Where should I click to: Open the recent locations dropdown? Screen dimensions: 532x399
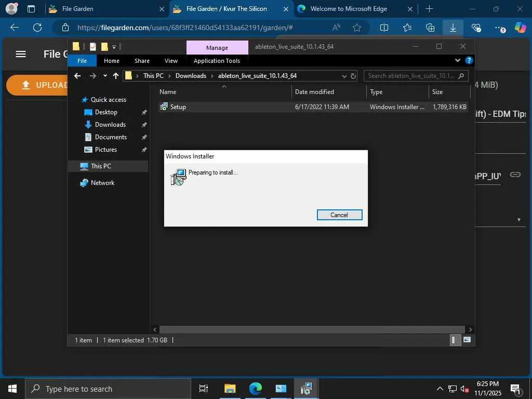coord(105,76)
